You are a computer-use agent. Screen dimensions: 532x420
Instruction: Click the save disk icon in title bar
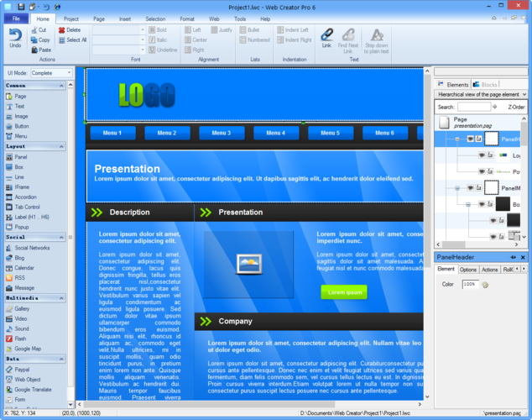click(x=21, y=7)
